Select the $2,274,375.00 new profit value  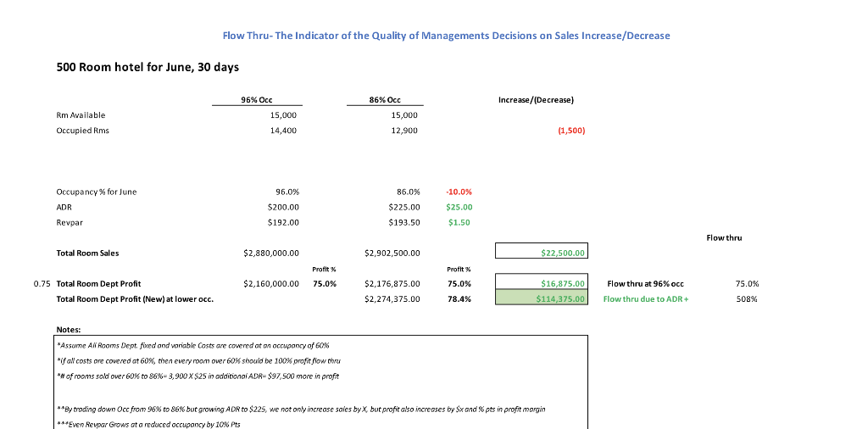click(x=392, y=299)
